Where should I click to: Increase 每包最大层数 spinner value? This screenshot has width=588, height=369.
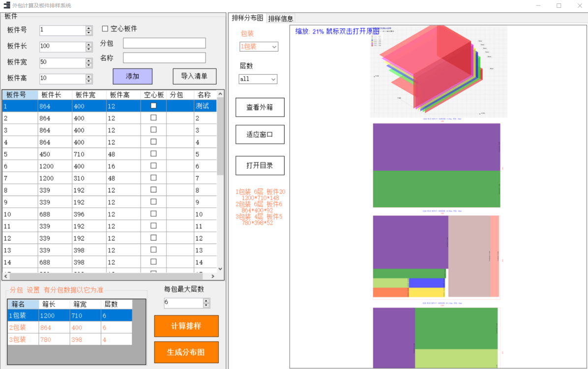point(206,300)
